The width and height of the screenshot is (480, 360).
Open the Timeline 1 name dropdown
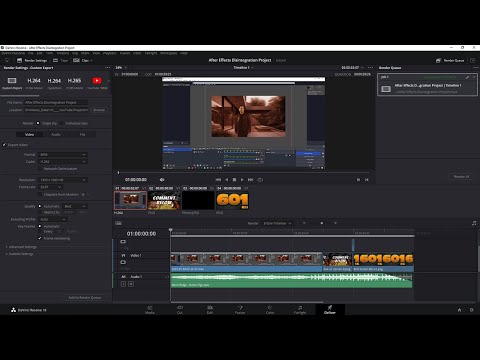click(x=243, y=68)
